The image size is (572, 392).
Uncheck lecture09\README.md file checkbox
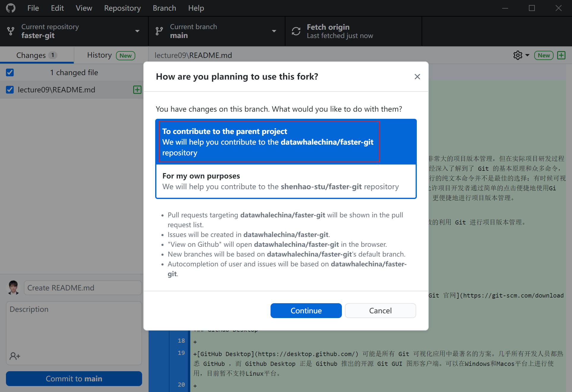coord(10,90)
